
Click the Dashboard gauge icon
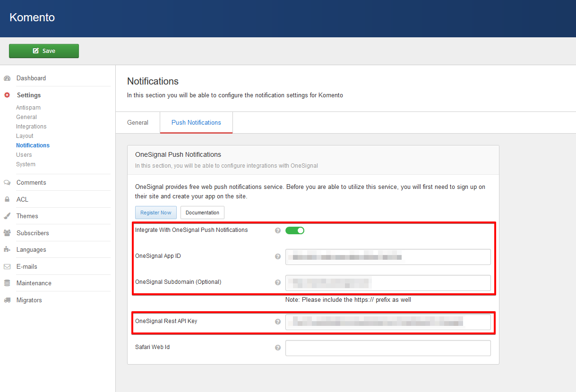(7, 78)
